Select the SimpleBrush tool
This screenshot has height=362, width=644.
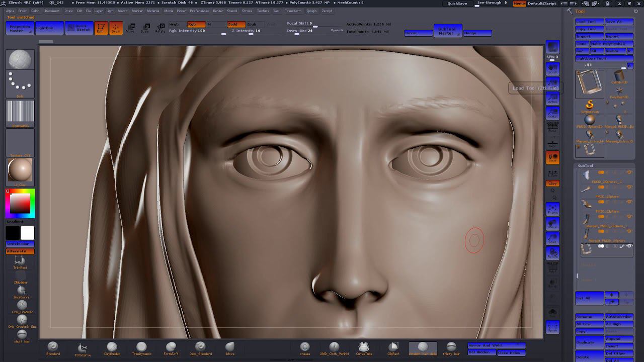pos(590,105)
